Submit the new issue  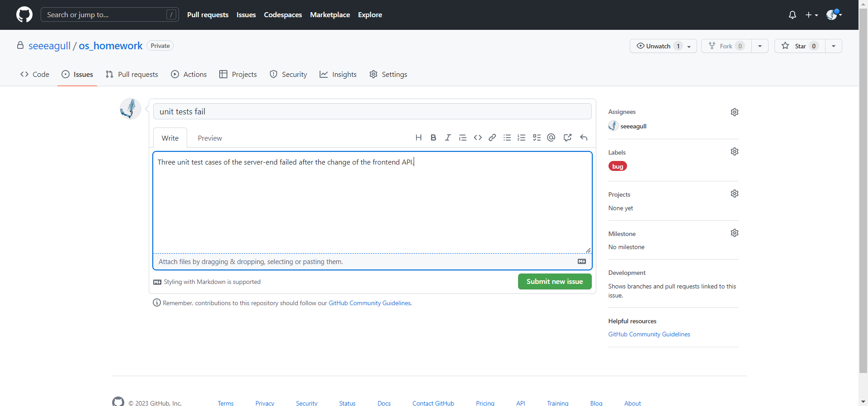[x=555, y=281]
